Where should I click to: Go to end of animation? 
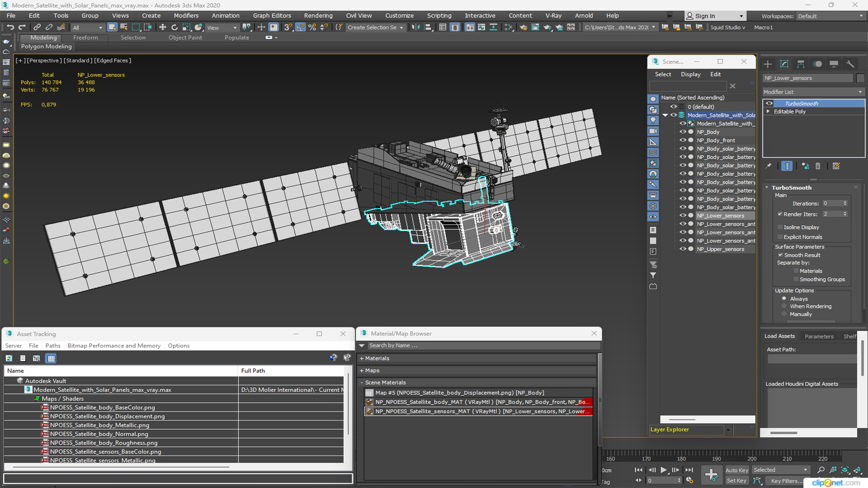(x=689, y=470)
